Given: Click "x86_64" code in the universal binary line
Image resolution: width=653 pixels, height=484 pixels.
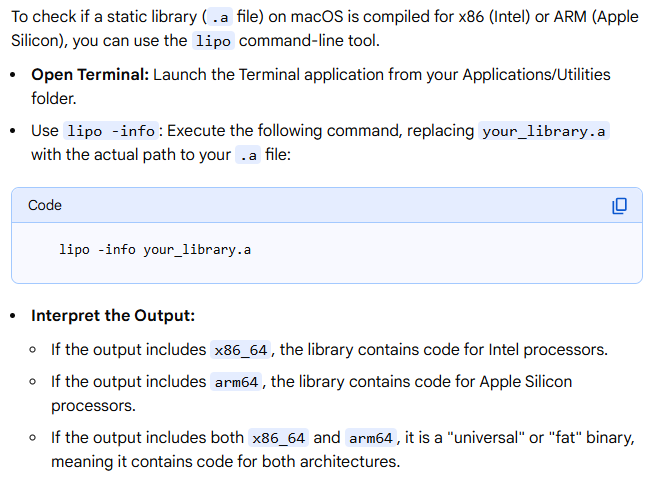Looking at the screenshot, I should click(x=279, y=438).
